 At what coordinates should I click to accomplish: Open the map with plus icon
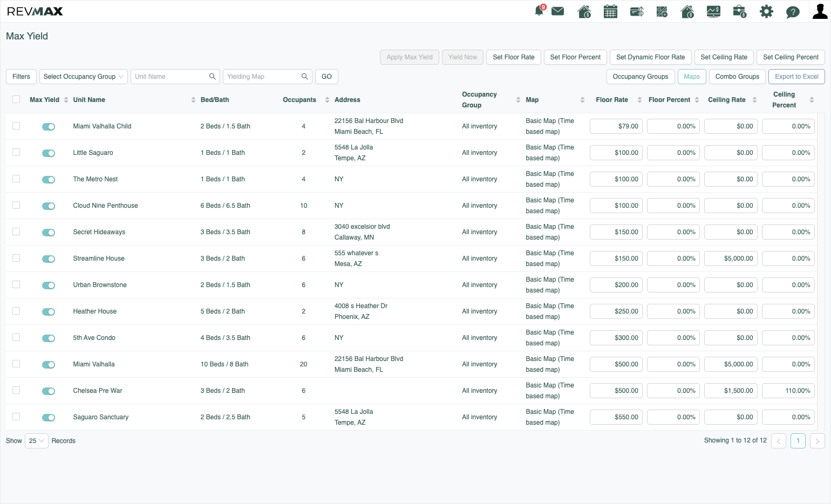coord(662,11)
